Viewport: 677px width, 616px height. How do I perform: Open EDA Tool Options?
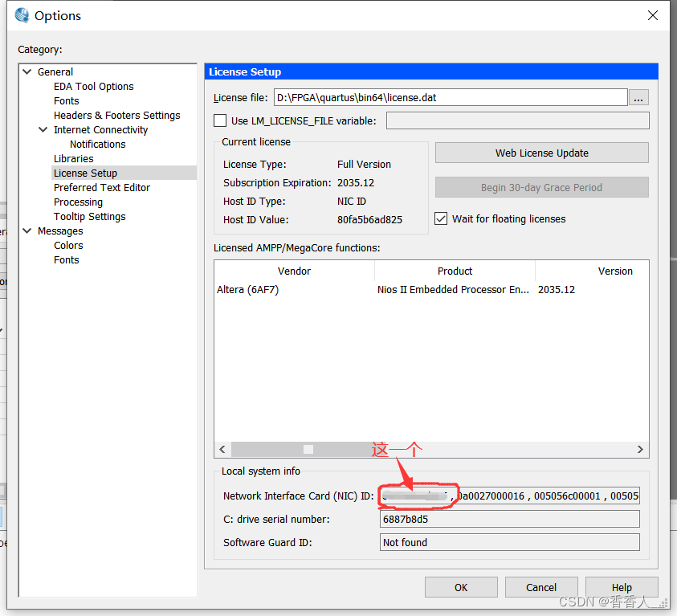94,86
